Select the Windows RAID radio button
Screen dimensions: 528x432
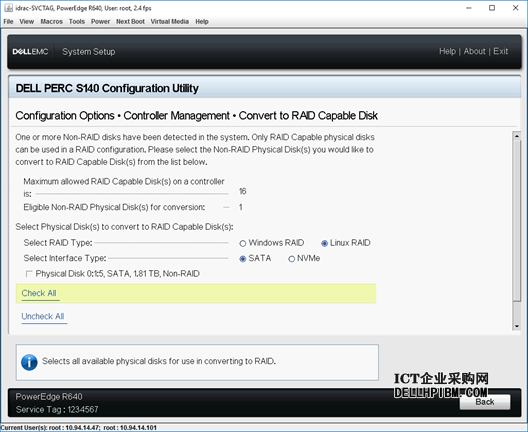tap(242, 243)
